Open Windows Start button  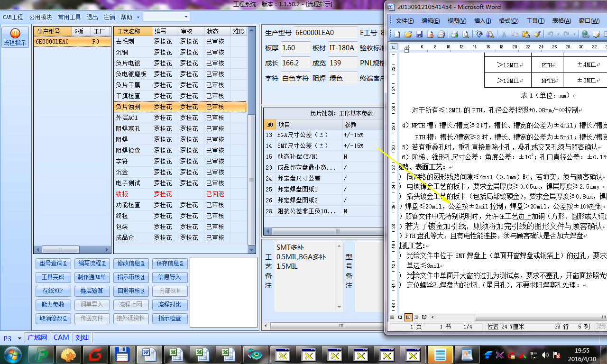click(12, 354)
